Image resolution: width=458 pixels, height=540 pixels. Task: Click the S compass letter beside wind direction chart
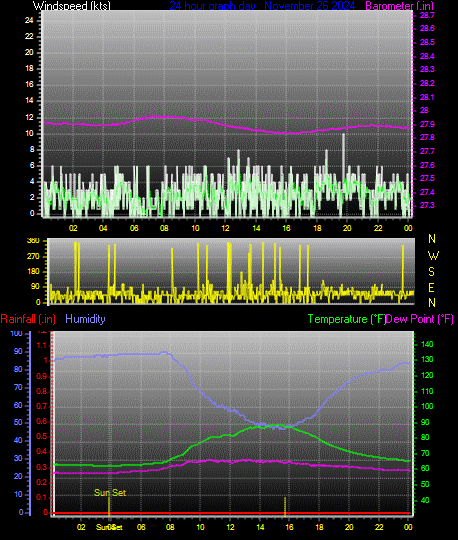(x=431, y=272)
